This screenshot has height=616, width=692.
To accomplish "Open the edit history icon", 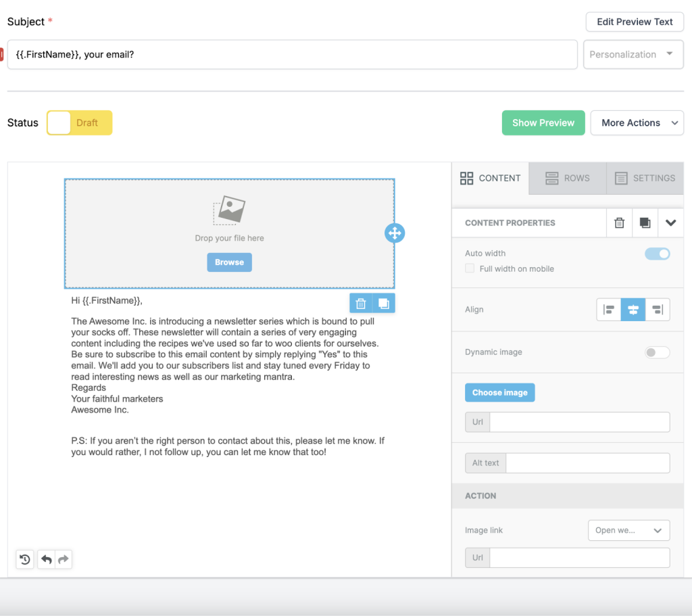I will (24, 559).
